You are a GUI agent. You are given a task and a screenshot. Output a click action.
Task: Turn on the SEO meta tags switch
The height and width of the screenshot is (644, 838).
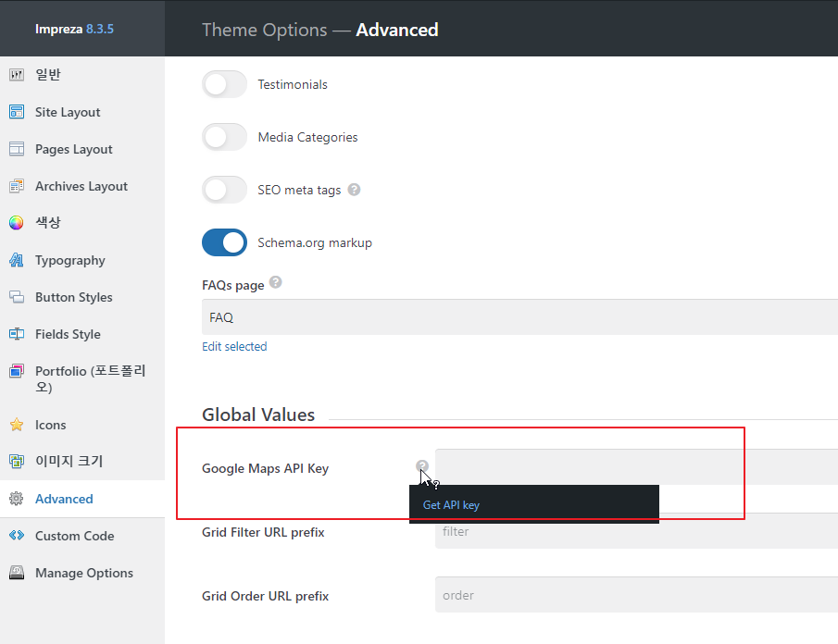[224, 190]
